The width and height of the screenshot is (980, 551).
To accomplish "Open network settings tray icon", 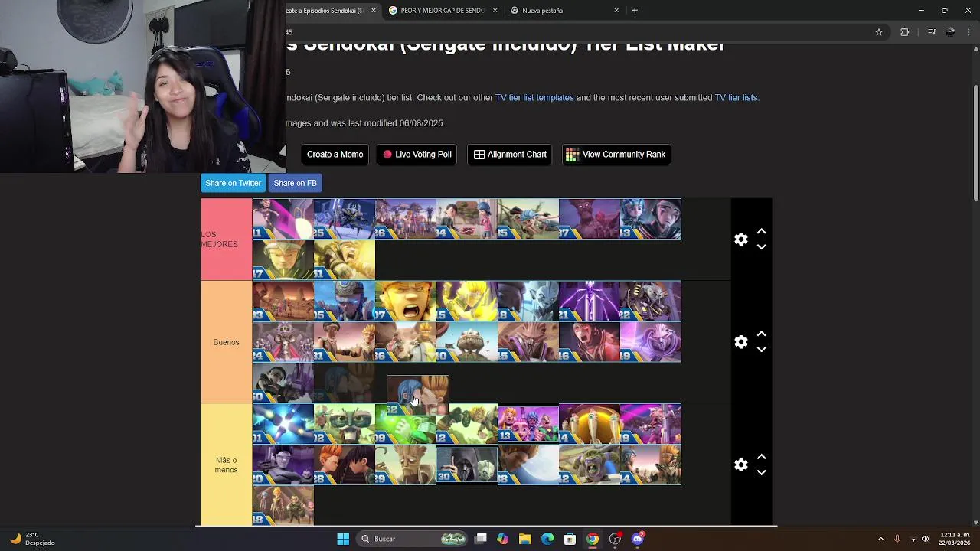I will click(913, 539).
